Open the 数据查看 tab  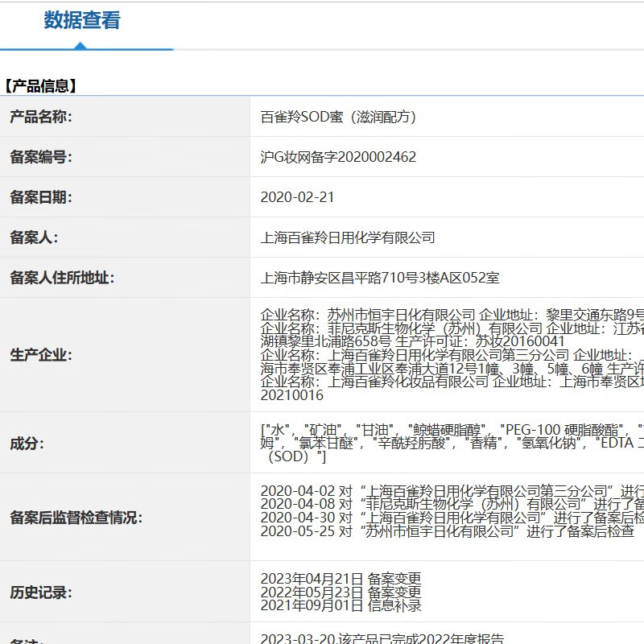coord(82,21)
